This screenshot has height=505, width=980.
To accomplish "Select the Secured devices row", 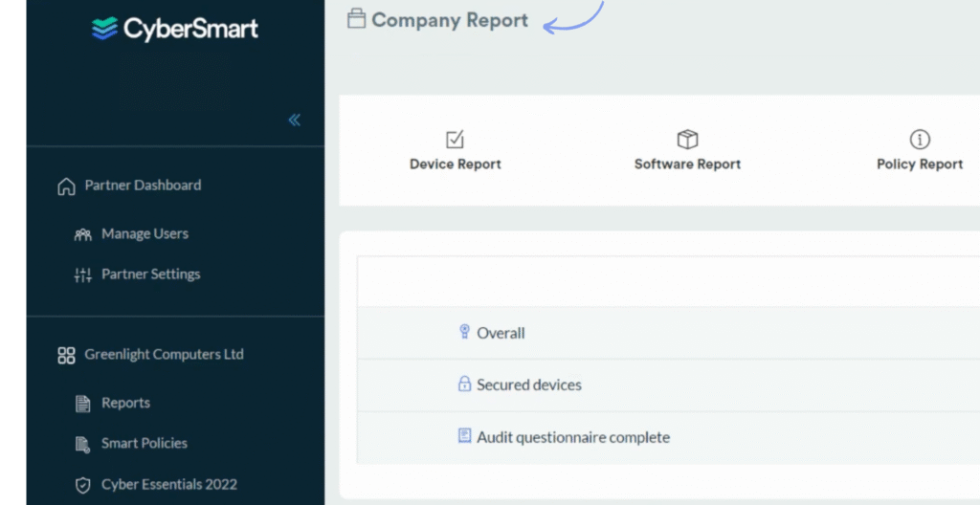I will 668,385.
